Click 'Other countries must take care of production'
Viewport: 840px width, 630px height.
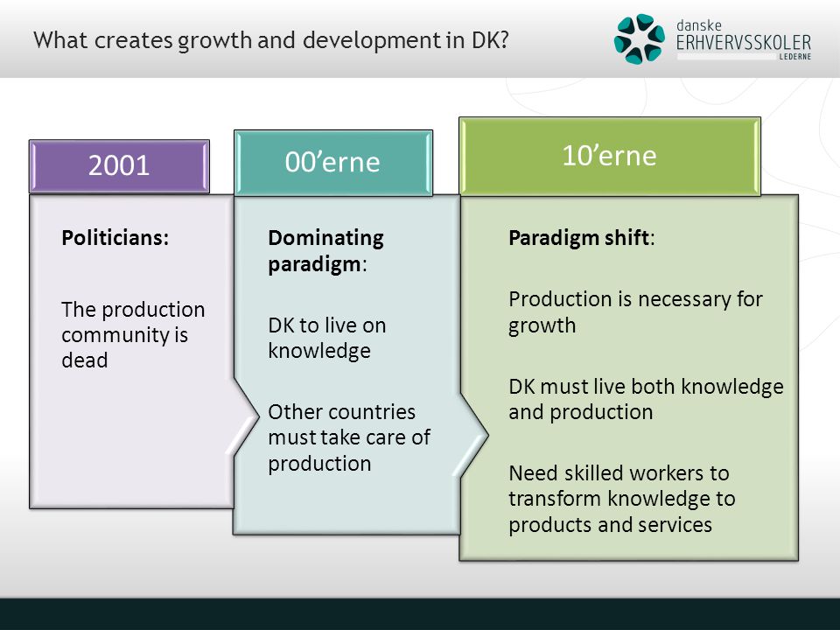[x=349, y=437]
